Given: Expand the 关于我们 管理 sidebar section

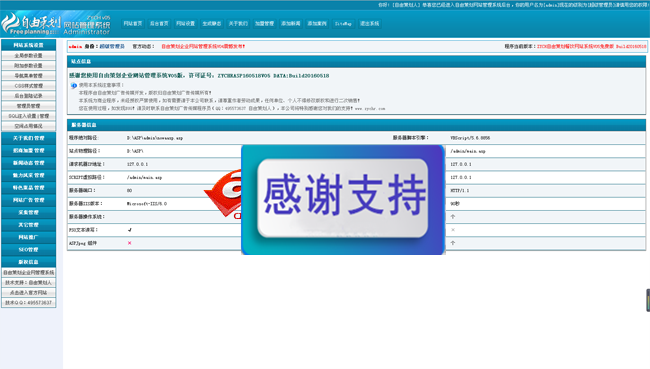Looking at the screenshot, I should point(29,138).
